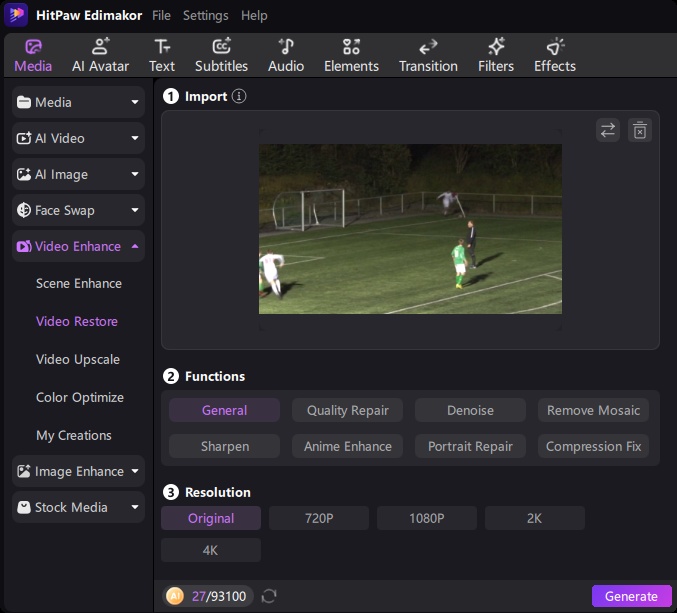The image size is (677, 613).
Task: Click the 27/93100 credits counter
Action: click(x=219, y=596)
